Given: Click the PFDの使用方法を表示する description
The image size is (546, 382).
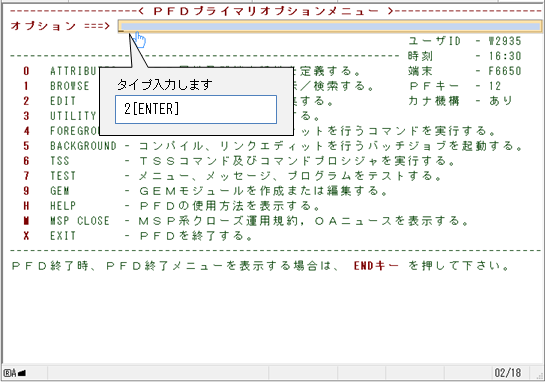Looking at the screenshot, I should click(x=230, y=206).
